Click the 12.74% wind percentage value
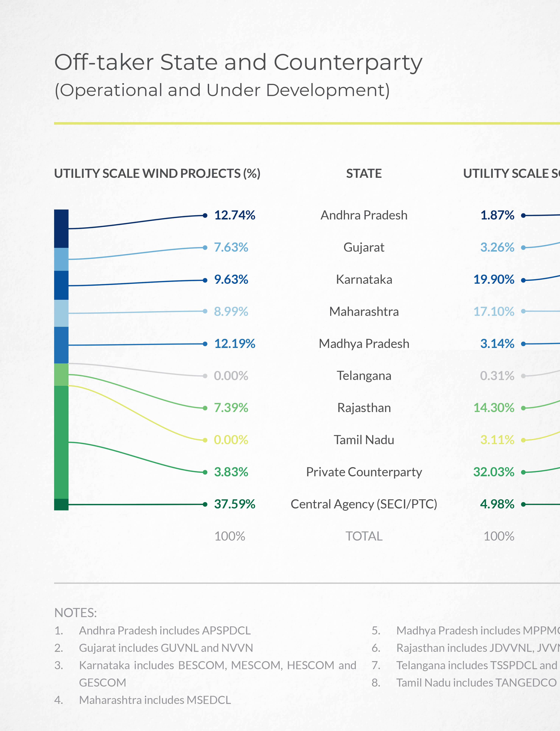Image resolution: width=560 pixels, height=731 pixels. tap(235, 215)
